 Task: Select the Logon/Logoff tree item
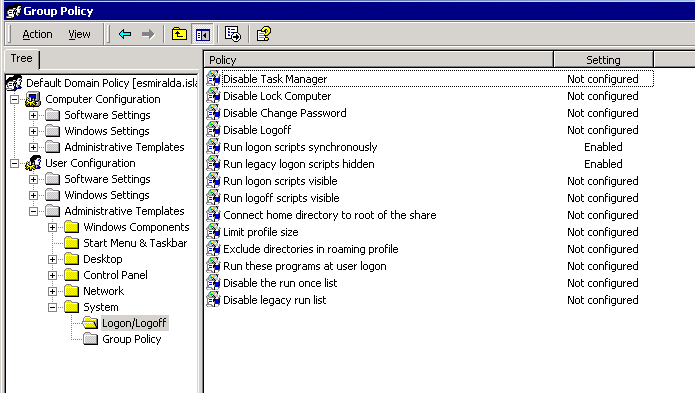pos(134,323)
